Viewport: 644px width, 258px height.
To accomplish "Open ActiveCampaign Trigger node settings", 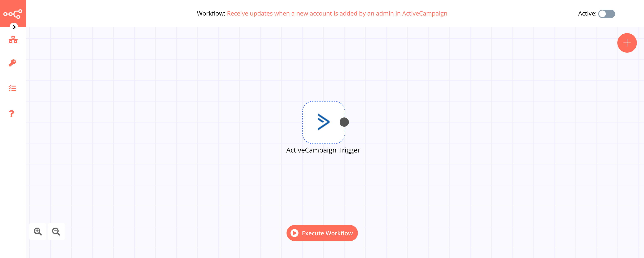I will tap(323, 122).
